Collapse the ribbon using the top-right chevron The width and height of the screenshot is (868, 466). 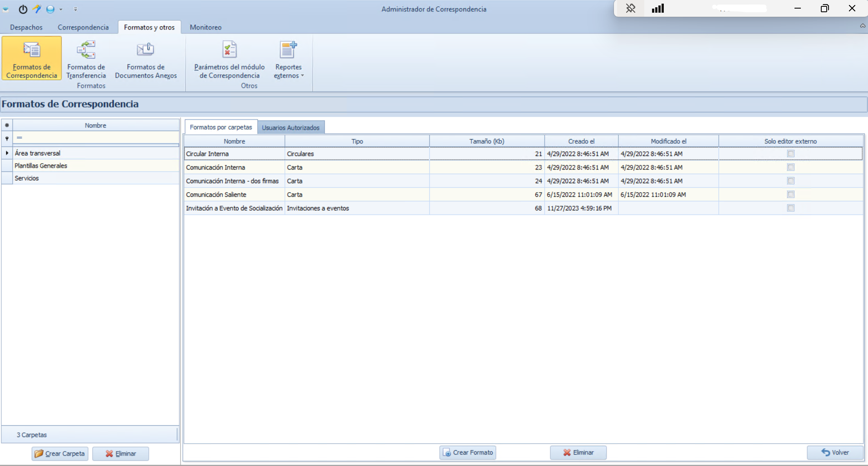click(863, 26)
